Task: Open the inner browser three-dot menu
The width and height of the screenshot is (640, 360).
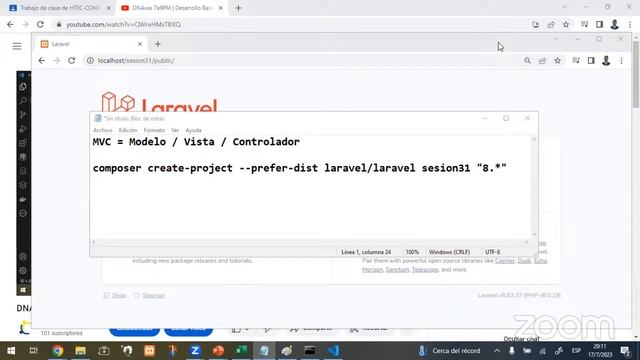Action: (621, 60)
